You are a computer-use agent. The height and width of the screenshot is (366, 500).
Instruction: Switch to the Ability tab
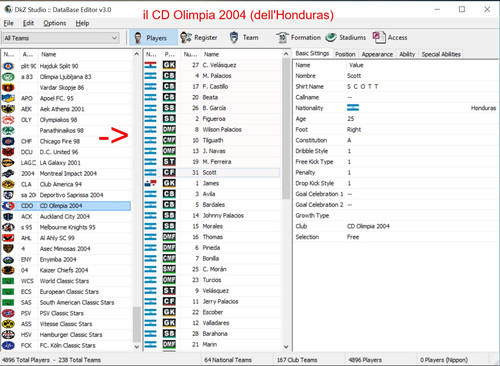coord(407,54)
